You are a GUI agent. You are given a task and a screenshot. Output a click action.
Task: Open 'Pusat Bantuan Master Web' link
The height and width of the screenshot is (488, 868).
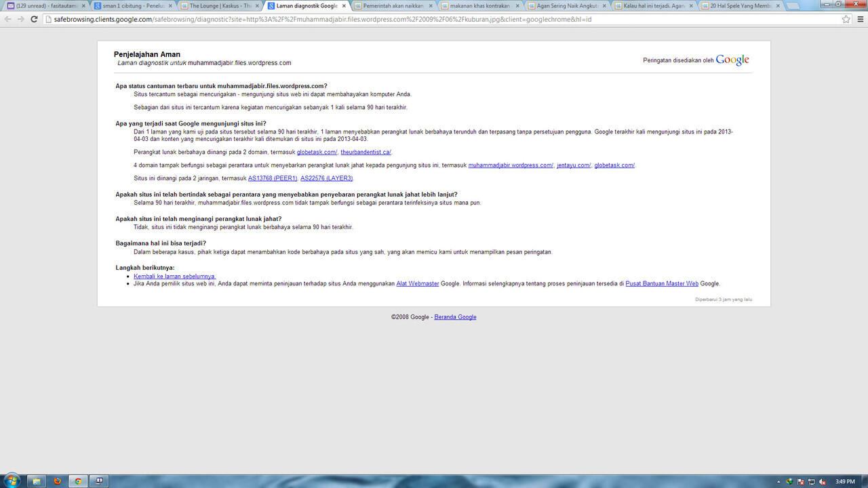[x=662, y=283]
